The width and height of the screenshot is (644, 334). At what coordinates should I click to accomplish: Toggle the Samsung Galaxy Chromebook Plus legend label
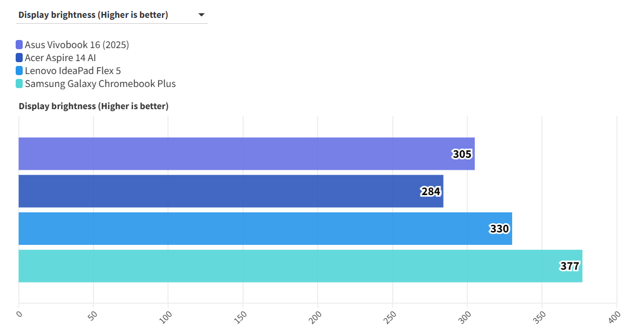point(100,84)
